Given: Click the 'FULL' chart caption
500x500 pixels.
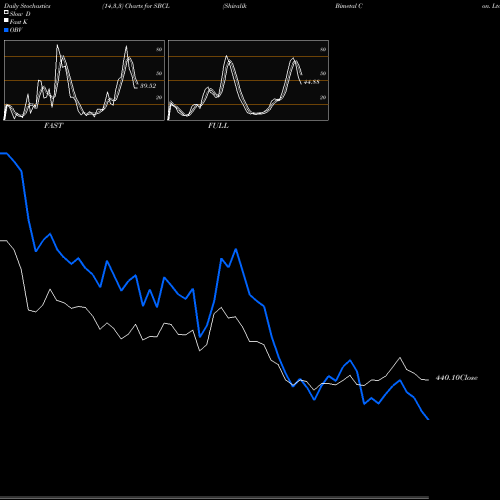Looking at the screenshot, I should 218,126.
